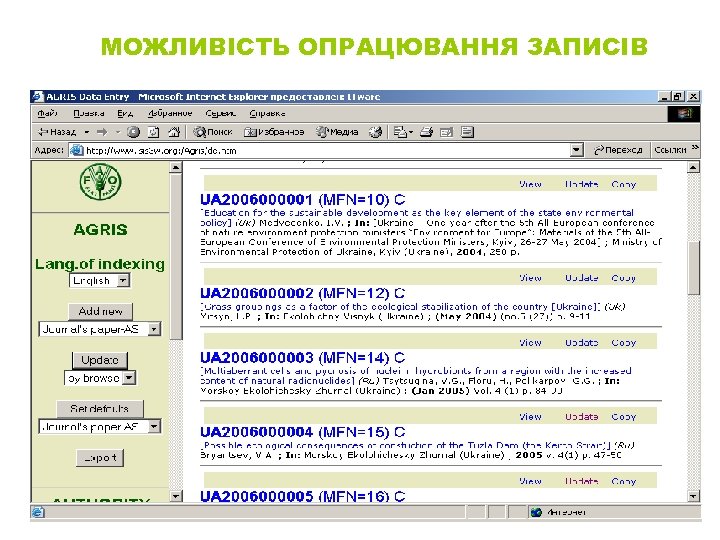Click Update for record UA2006000004
This screenshot has height=540, width=720.
[581, 417]
